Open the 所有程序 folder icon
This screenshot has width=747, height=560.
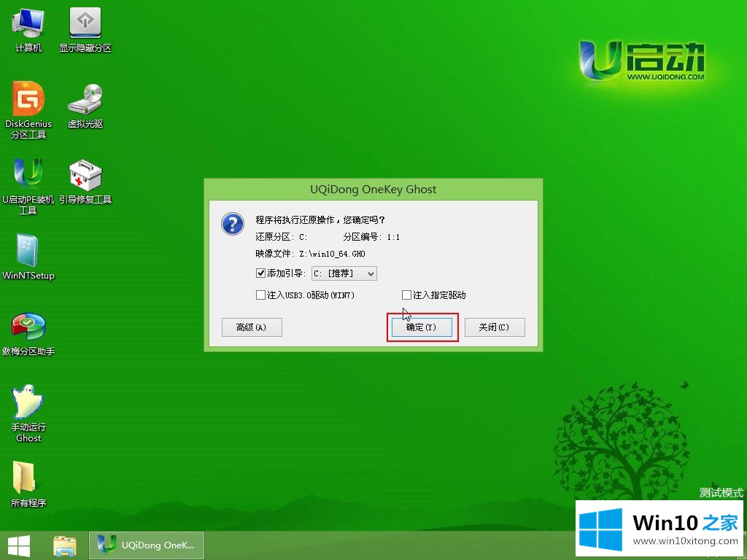pos(28,484)
